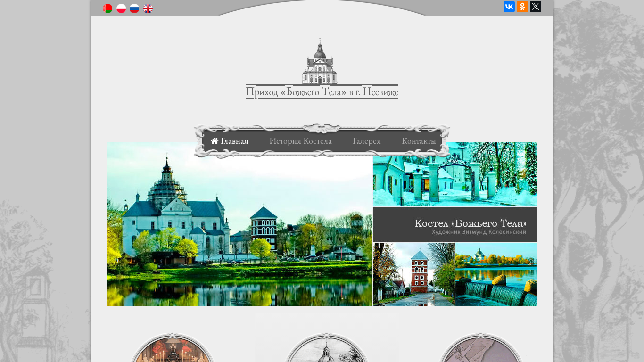Click the church logo drawing

[320, 61]
